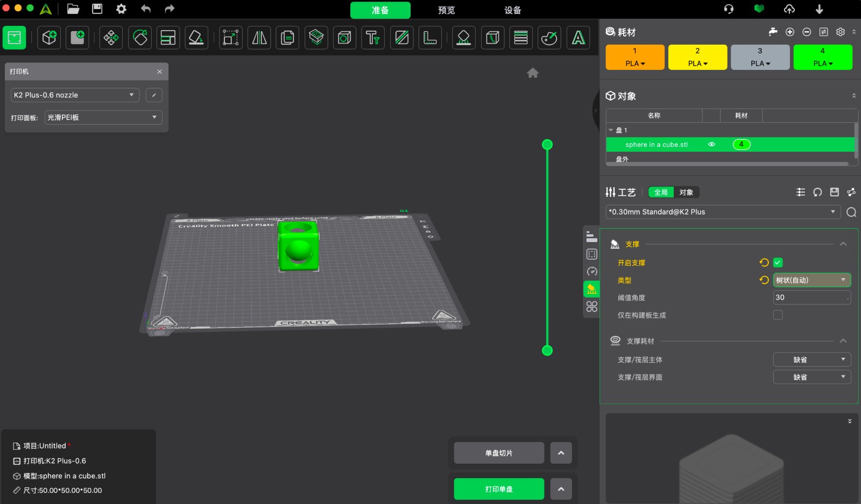This screenshot has height=504, width=861.
Task: Switch to the 准备 tab
Action: (380, 10)
